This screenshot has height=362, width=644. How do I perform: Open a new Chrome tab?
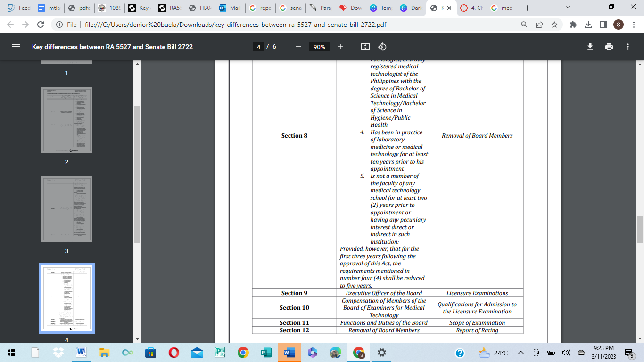click(x=528, y=8)
